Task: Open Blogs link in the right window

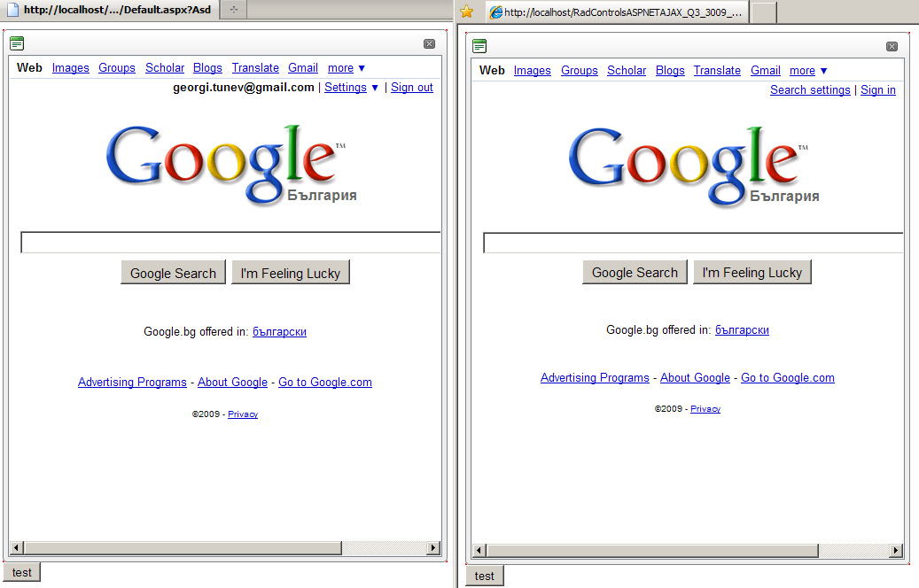Action: point(670,70)
